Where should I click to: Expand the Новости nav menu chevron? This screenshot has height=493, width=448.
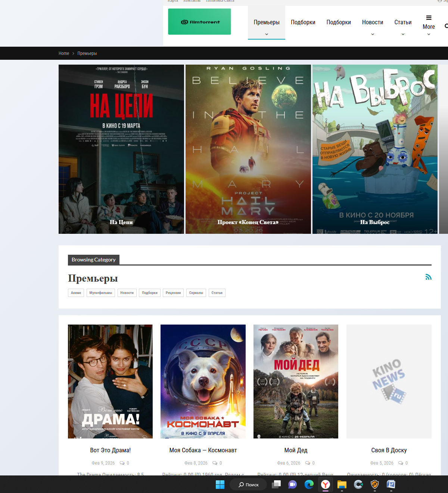tap(373, 34)
